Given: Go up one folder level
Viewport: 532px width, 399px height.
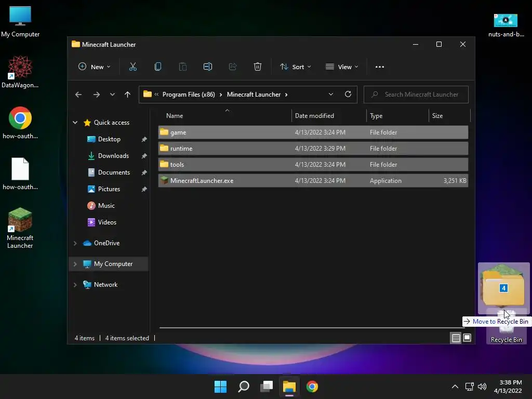Looking at the screenshot, I should pyautogui.click(x=128, y=95).
